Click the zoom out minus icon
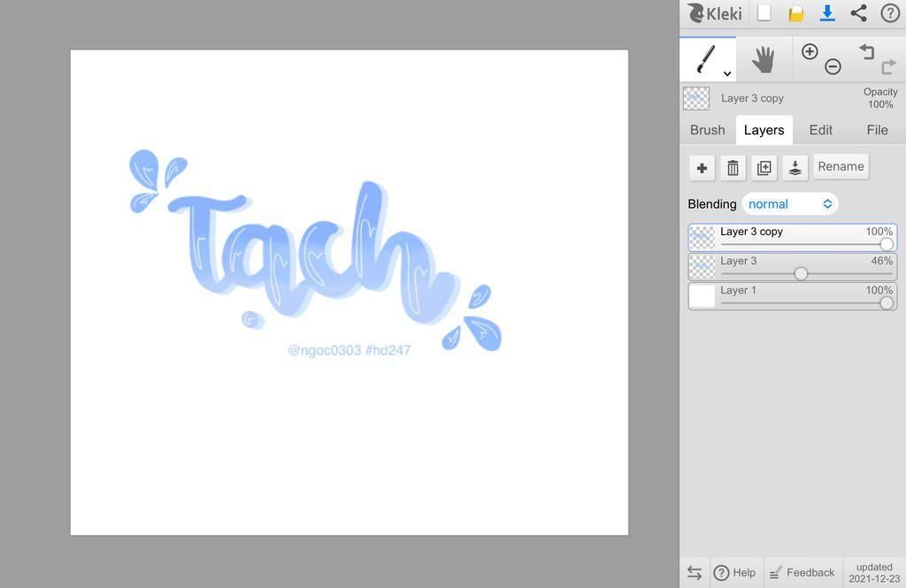Screen dimensions: 906x588 (x=833, y=67)
